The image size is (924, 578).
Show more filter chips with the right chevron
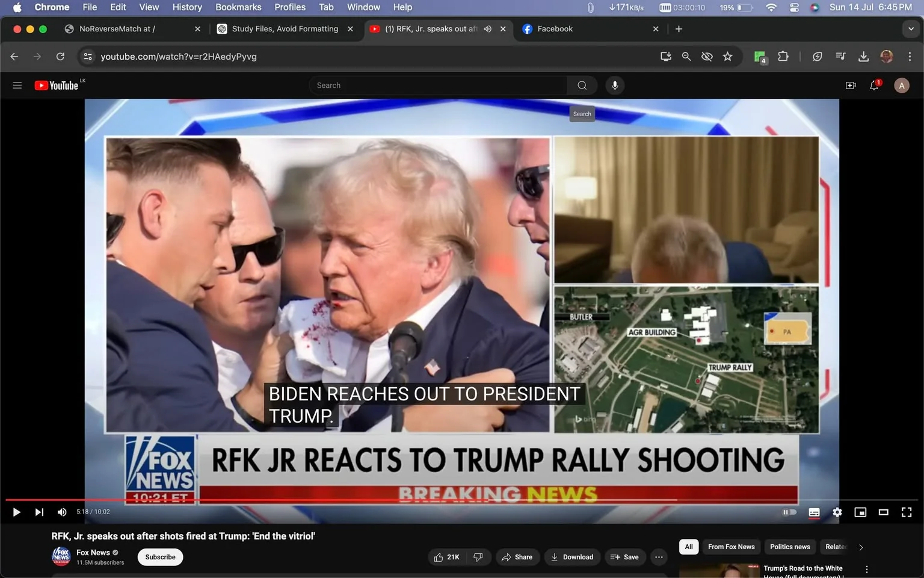pyautogui.click(x=861, y=547)
